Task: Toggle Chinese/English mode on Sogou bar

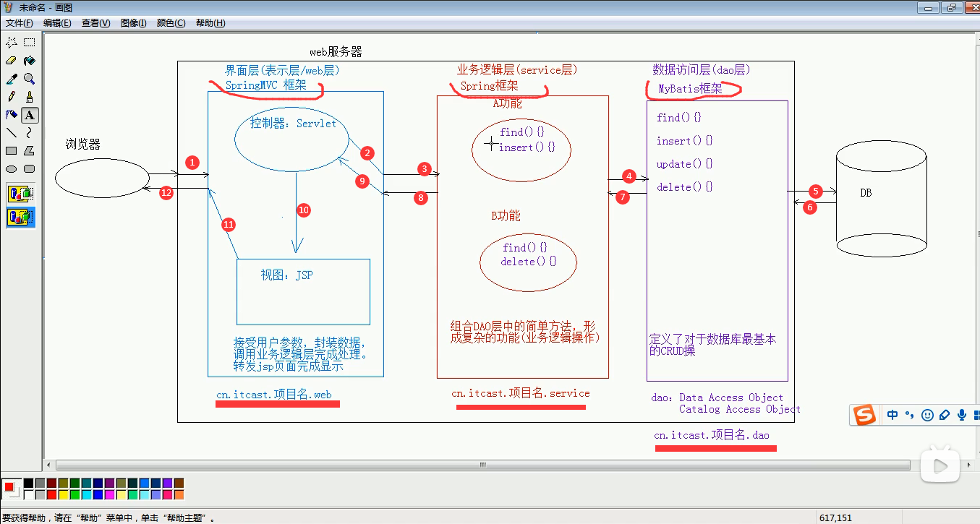Action: click(892, 415)
